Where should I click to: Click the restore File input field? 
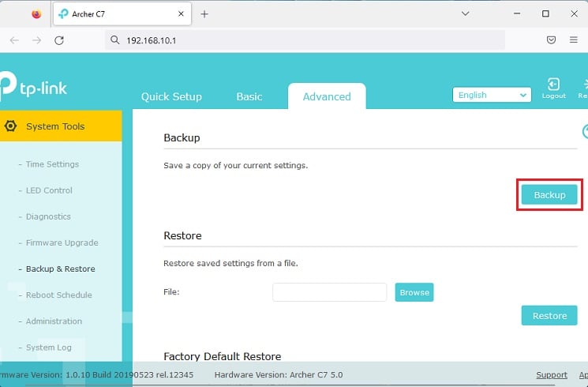329,292
